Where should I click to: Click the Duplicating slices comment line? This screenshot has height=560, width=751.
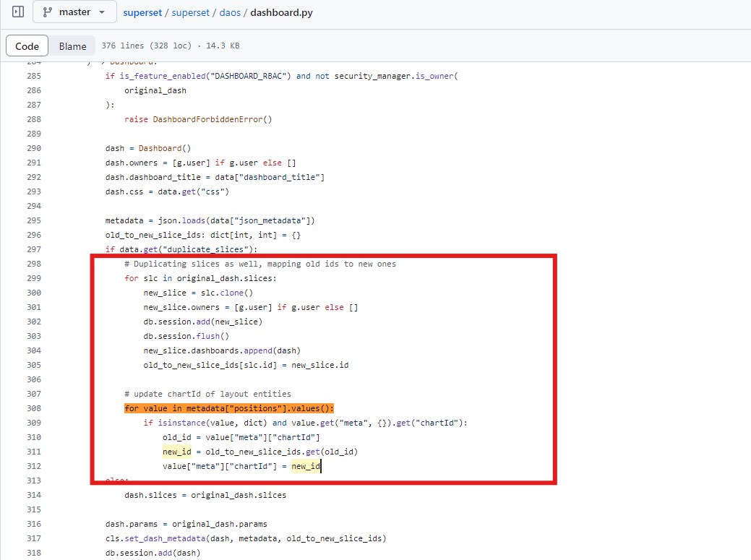click(x=260, y=264)
